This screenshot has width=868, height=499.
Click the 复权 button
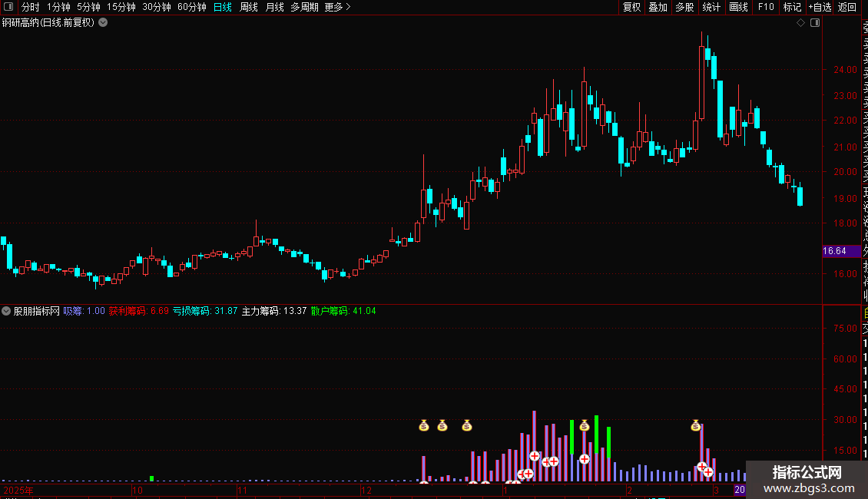tap(631, 7)
